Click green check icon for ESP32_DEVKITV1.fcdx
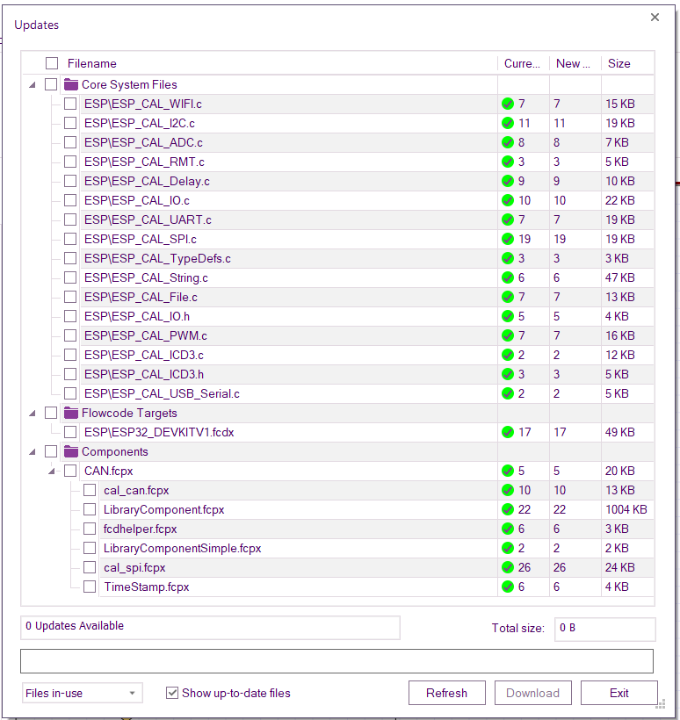The width and height of the screenshot is (680, 720). click(508, 433)
